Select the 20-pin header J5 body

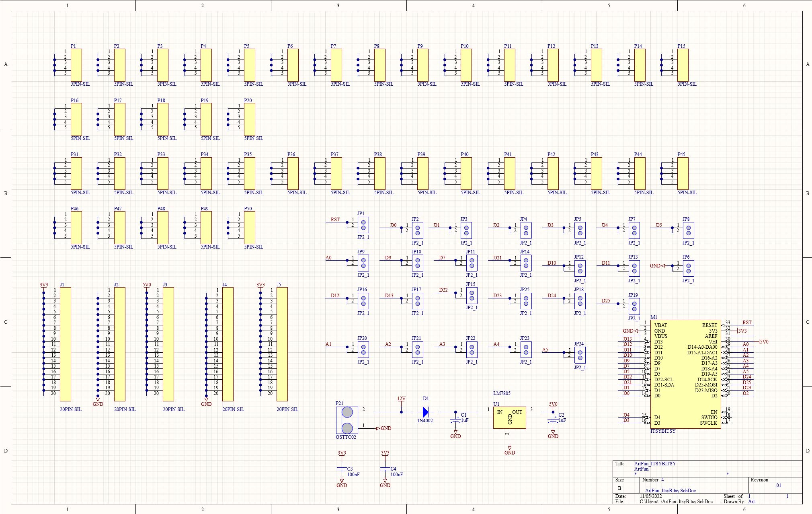282,344
